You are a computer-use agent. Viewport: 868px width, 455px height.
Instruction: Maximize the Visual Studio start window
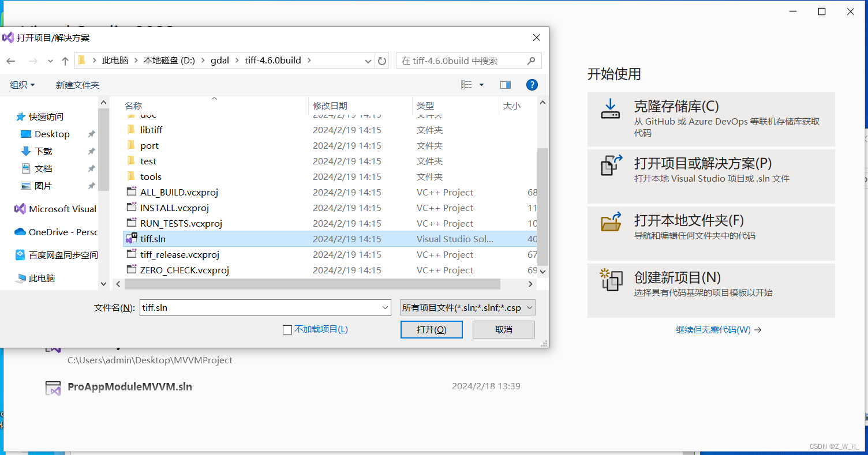pos(822,12)
